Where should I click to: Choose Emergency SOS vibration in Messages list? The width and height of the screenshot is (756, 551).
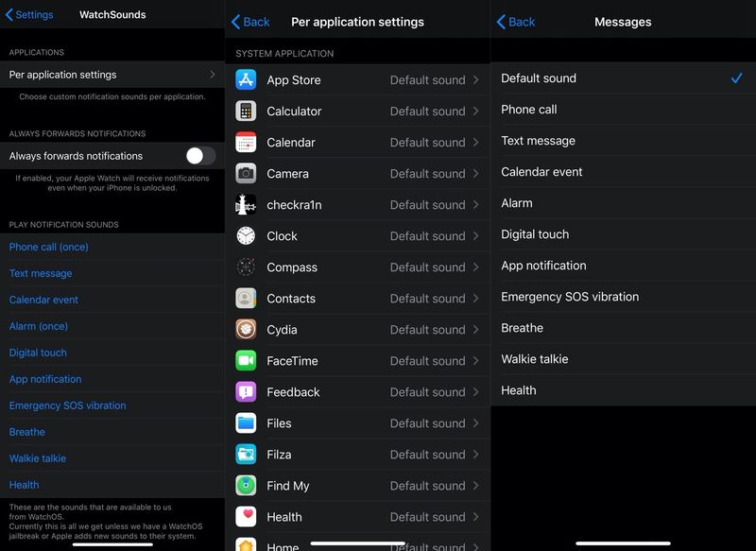tap(624, 297)
